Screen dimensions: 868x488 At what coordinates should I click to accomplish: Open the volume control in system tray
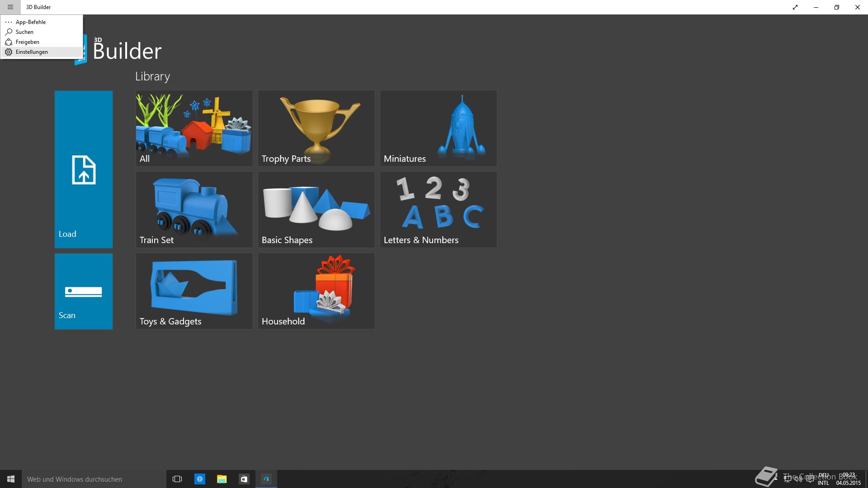(798, 479)
